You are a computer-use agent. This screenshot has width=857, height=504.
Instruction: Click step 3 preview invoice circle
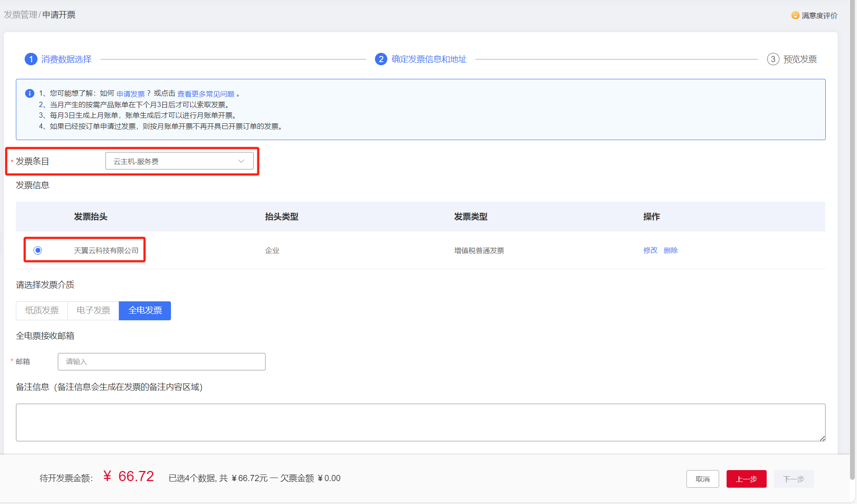[x=773, y=59]
